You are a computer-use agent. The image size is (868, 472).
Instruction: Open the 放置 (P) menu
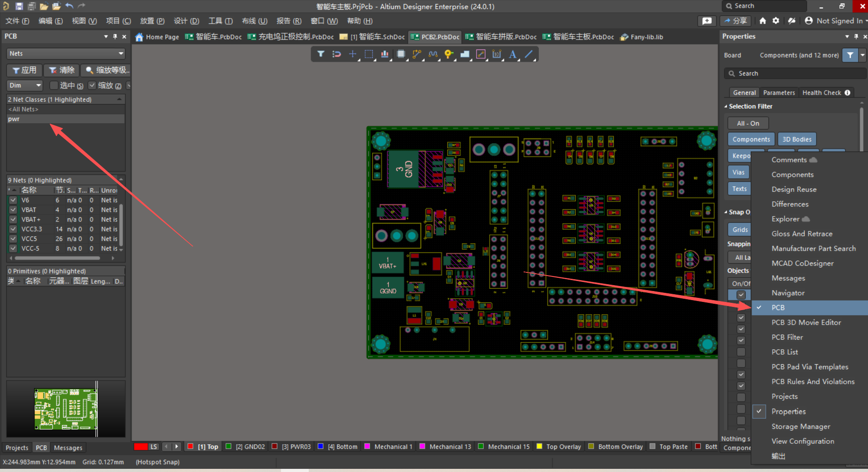pyautogui.click(x=152, y=21)
